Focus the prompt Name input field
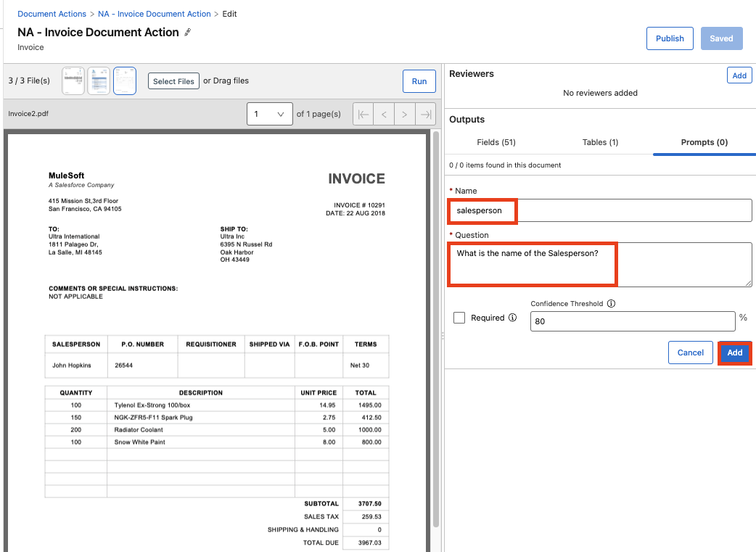 (x=600, y=210)
